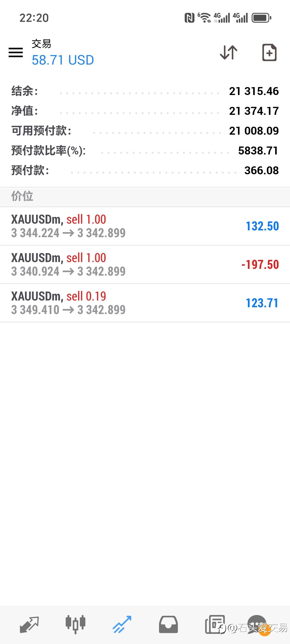This screenshot has width=290, height=644.
Task: Tap the 交易 page title
Action: (41, 44)
